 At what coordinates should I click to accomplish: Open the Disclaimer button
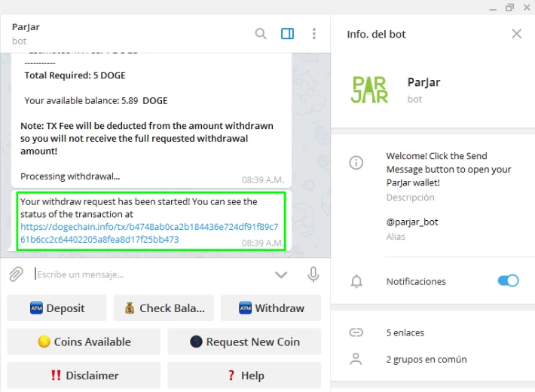84,375
